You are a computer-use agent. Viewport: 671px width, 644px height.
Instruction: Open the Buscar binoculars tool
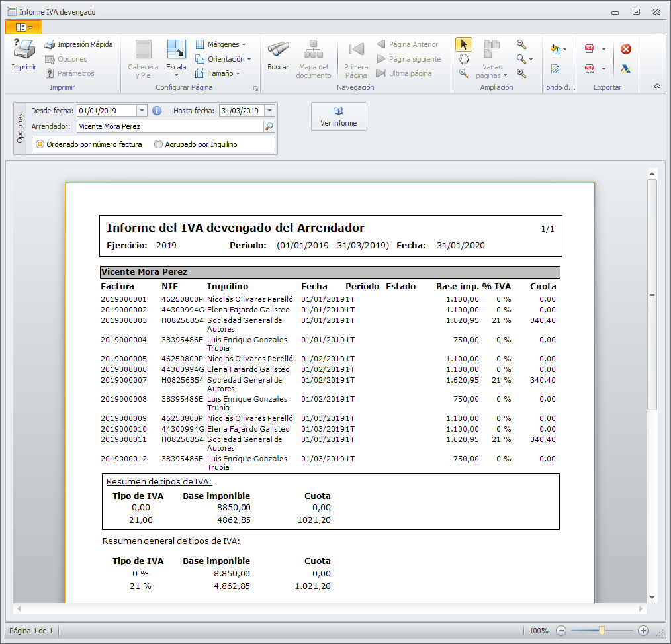pyautogui.click(x=277, y=54)
